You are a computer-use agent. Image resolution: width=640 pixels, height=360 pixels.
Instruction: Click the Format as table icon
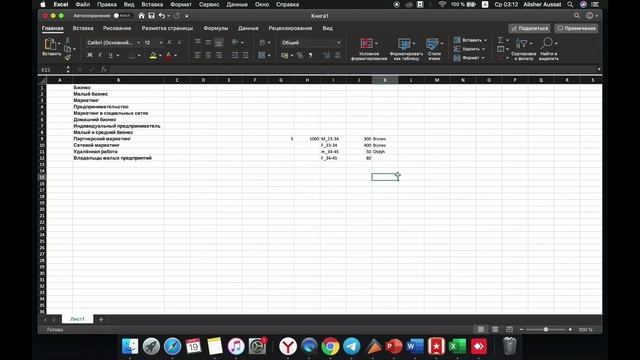point(404,43)
